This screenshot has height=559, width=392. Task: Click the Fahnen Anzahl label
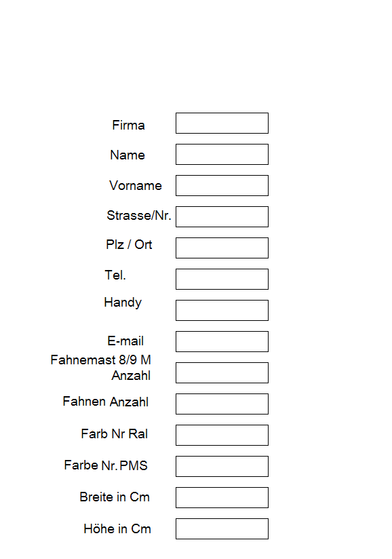point(105,402)
